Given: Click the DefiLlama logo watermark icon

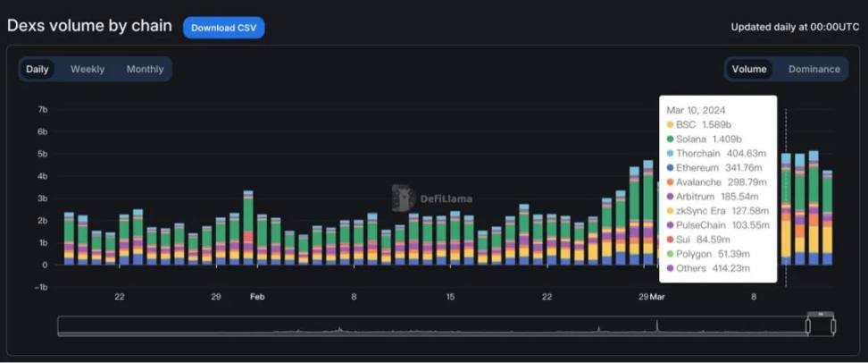Looking at the screenshot, I should click(x=403, y=198).
